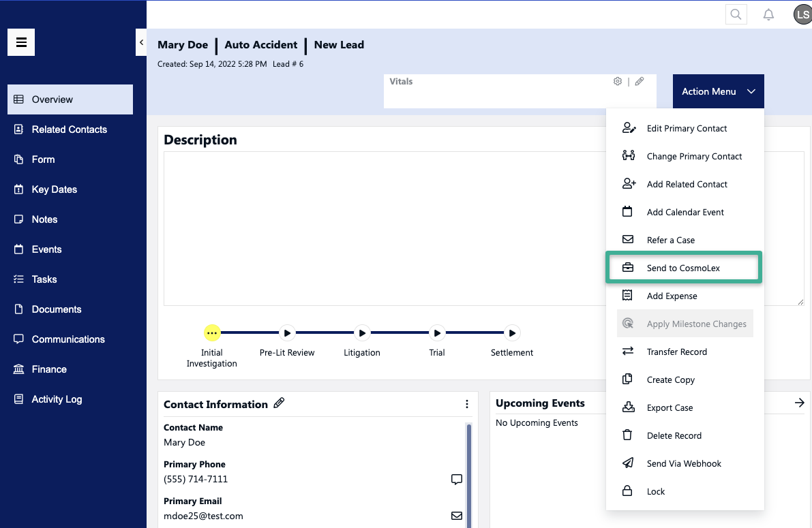Open Upcoming Events with the arrow icon
This screenshot has height=528, width=812.
click(x=800, y=403)
